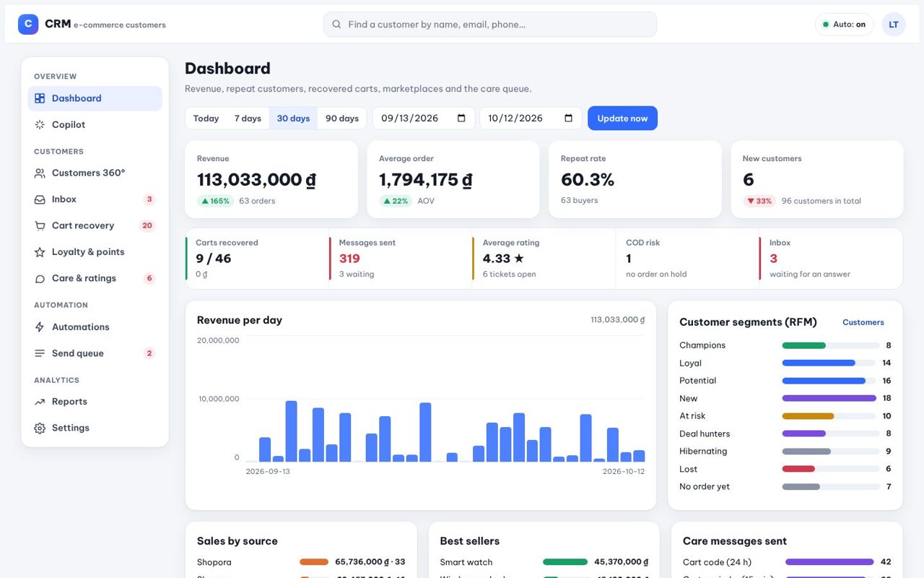The height and width of the screenshot is (578, 924).
Task: Open the LT user avatar
Action: (x=894, y=25)
